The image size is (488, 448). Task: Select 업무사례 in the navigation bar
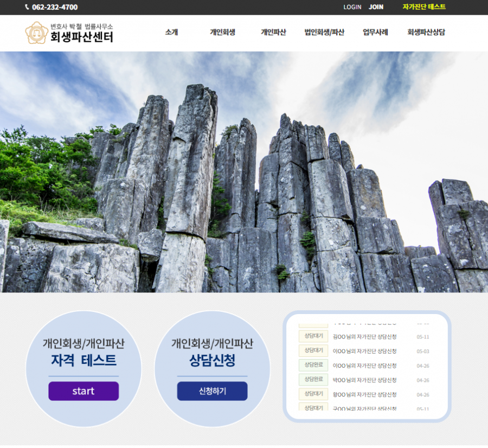[x=375, y=32]
